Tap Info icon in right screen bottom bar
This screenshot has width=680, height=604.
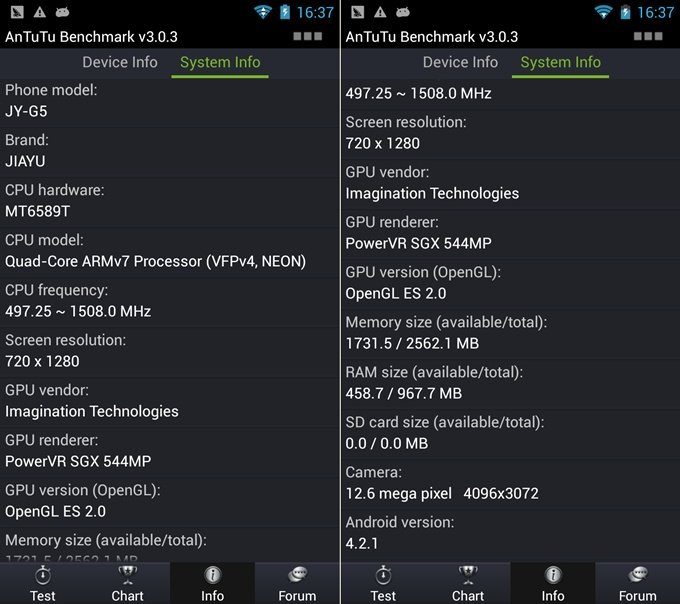[553, 575]
